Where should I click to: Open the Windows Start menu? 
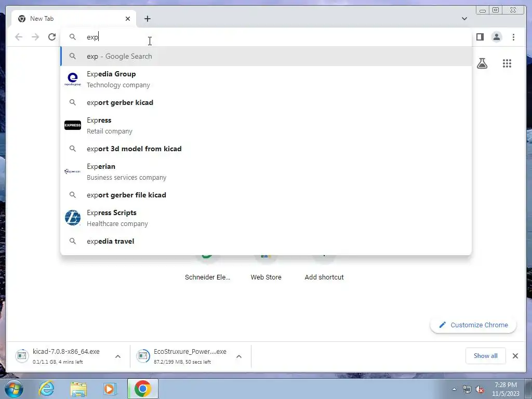tap(14, 389)
